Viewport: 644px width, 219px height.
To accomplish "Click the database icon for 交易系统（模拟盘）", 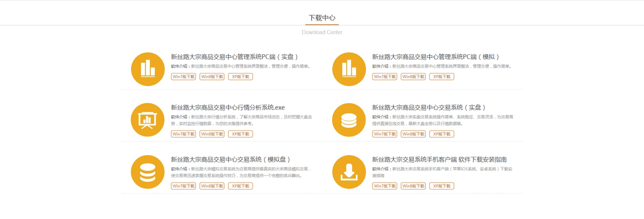I will click(148, 172).
